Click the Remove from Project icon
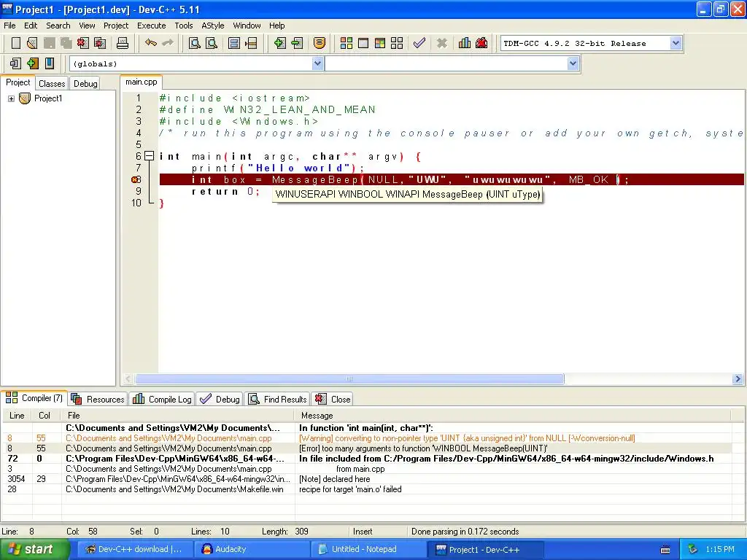747x560 pixels. click(x=297, y=43)
